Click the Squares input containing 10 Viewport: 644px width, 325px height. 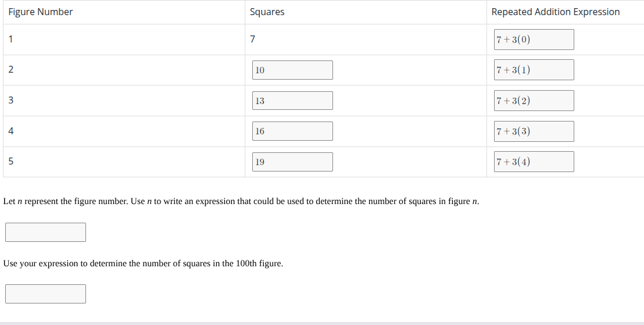coord(292,70)
